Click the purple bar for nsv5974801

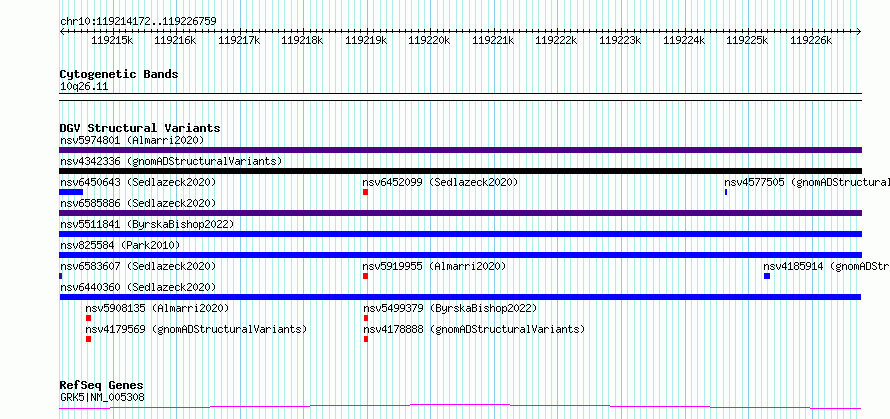460,150
